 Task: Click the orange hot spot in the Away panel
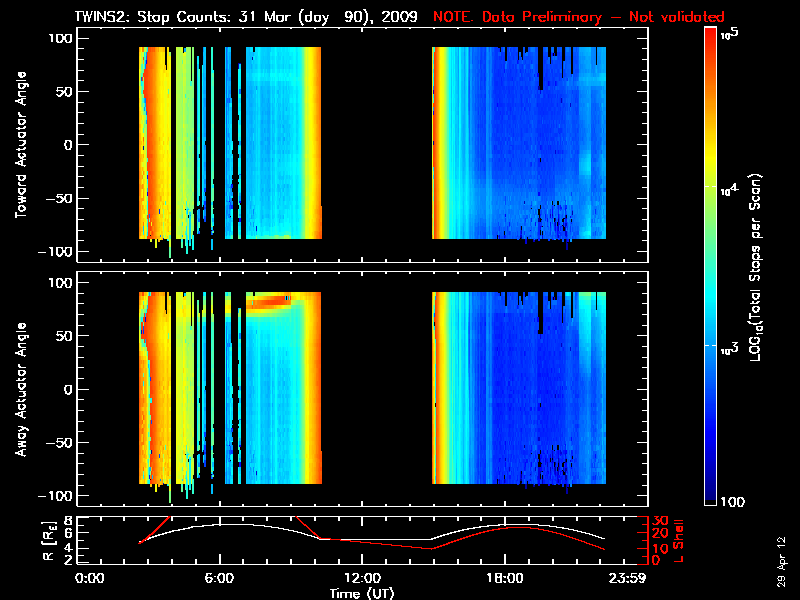point(268,300)
